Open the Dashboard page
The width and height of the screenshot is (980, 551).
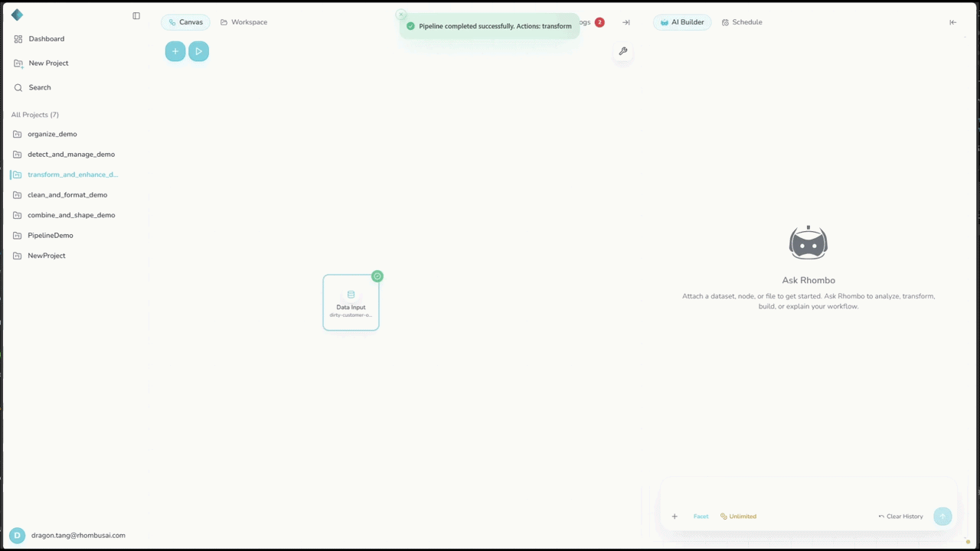pyautogui.click(x=47, y=39)
